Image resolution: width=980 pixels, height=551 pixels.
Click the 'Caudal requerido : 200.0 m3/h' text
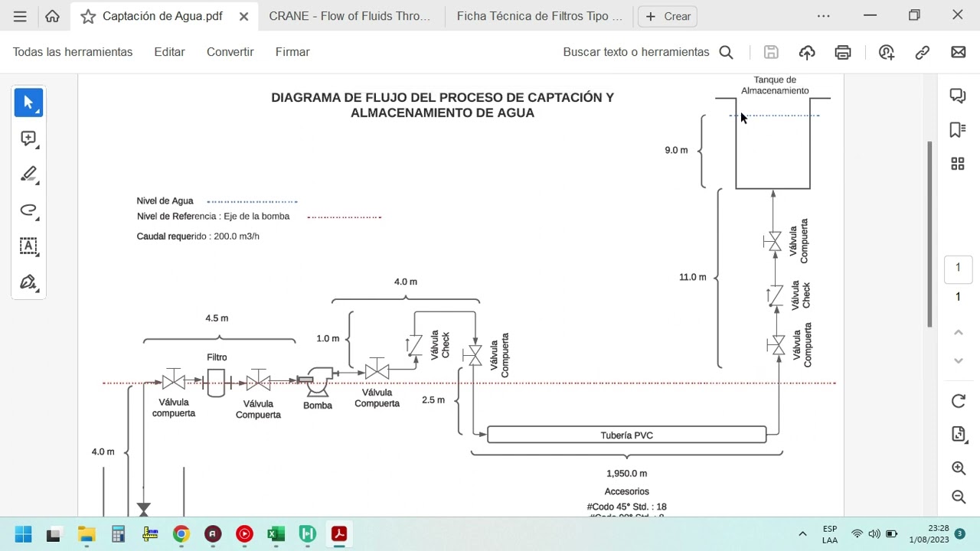pos(198,236)
